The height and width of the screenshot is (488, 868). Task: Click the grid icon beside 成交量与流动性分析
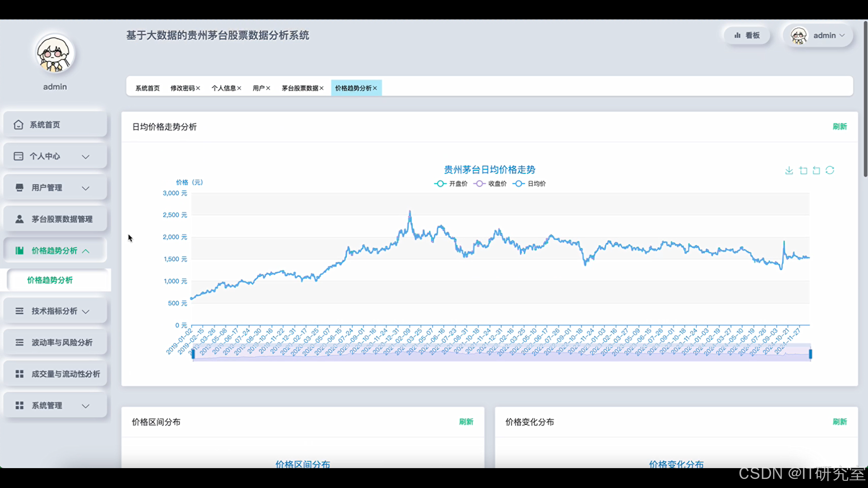[19, 374]
